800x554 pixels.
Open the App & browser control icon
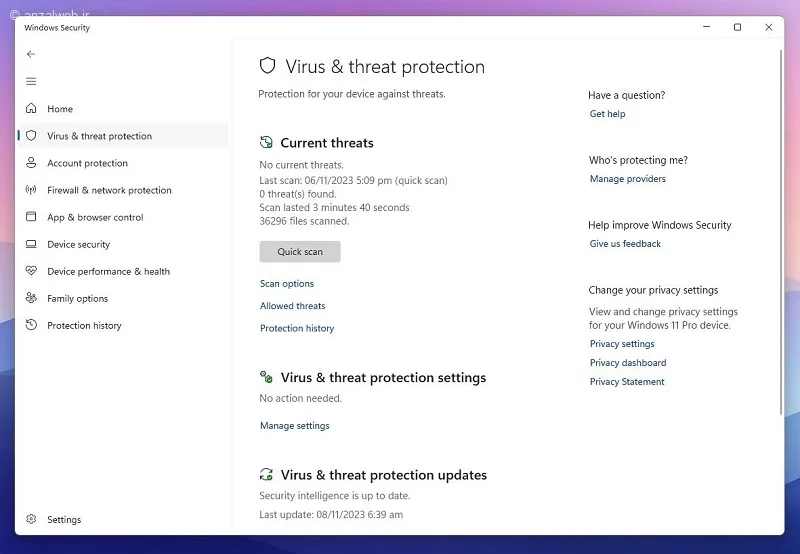pyautogui.click(x=31, y=217)
